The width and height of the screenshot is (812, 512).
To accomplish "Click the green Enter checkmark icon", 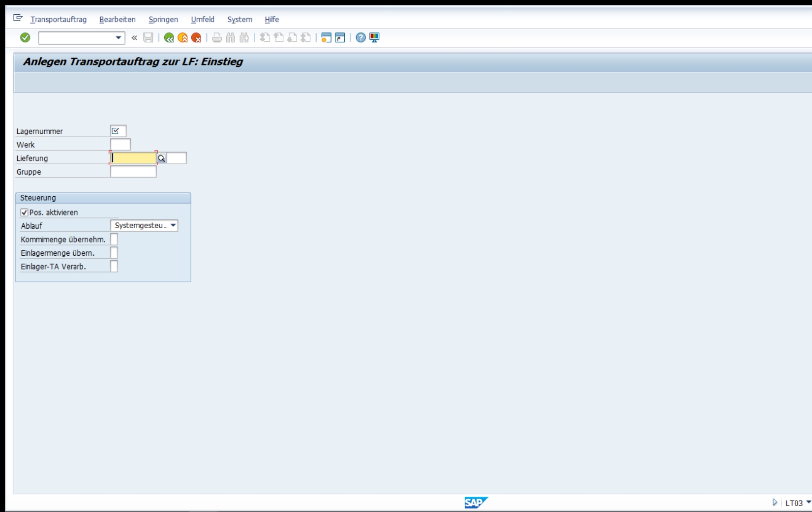I will [25, 37].
